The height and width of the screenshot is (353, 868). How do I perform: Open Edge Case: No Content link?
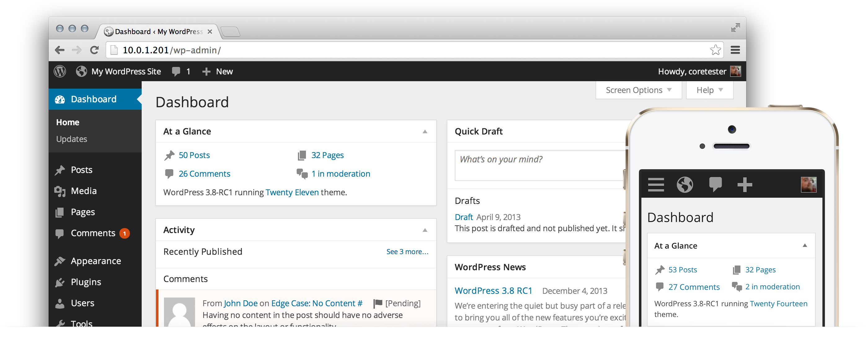tap(317, 303)
